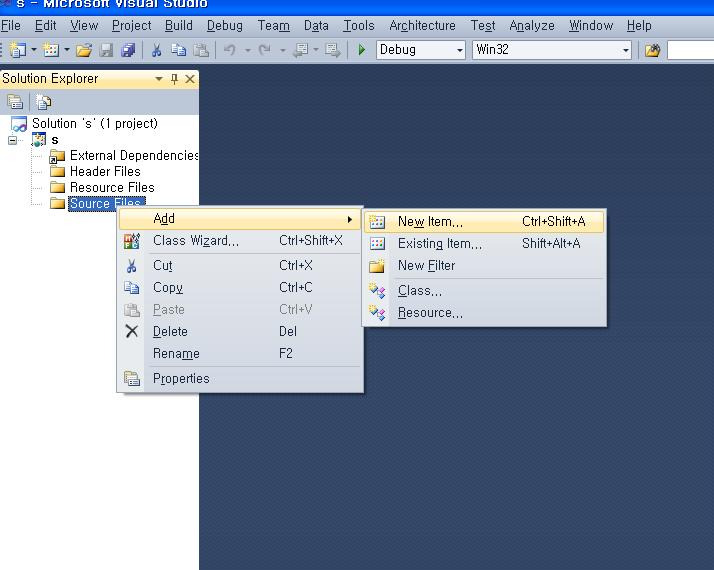
Task: Open the Win32 platform combo box
Action: tap(552, 50)
